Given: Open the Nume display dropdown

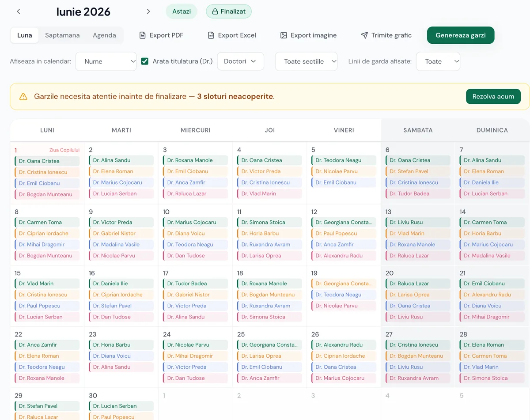Looking at the screenshot, I should (106, 61).
